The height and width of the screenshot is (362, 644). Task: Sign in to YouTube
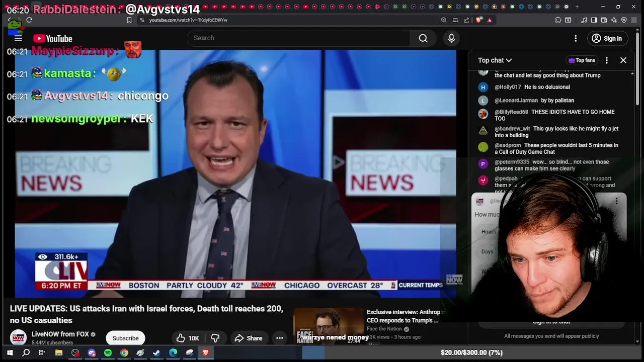[x=607, y=38]
